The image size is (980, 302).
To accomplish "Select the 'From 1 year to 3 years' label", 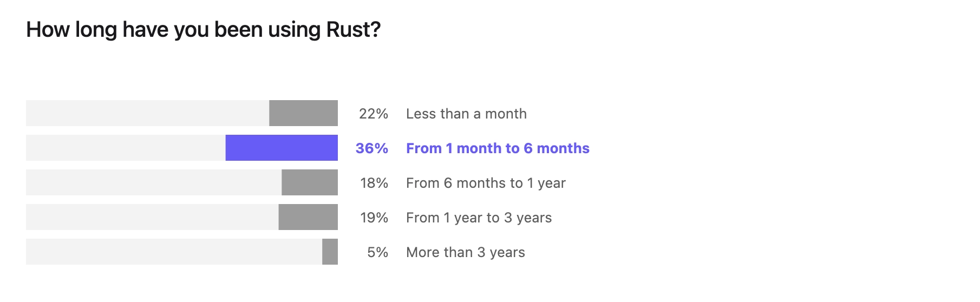I will (479, 218).
